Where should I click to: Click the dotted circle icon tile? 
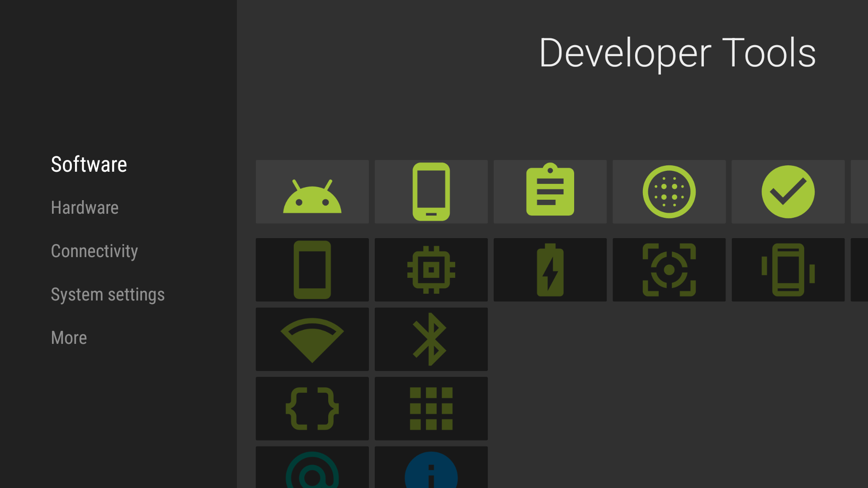[669, 192]
